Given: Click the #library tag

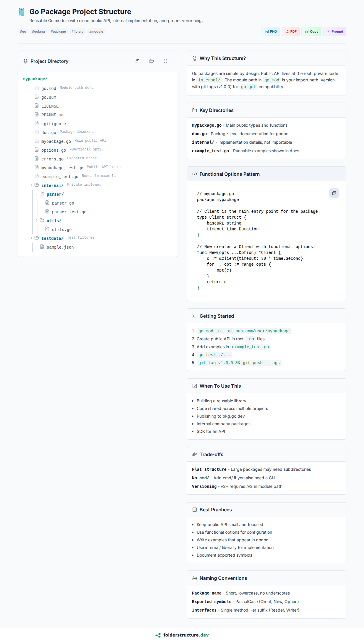Looking at the screenshot, I should (77, 31).
